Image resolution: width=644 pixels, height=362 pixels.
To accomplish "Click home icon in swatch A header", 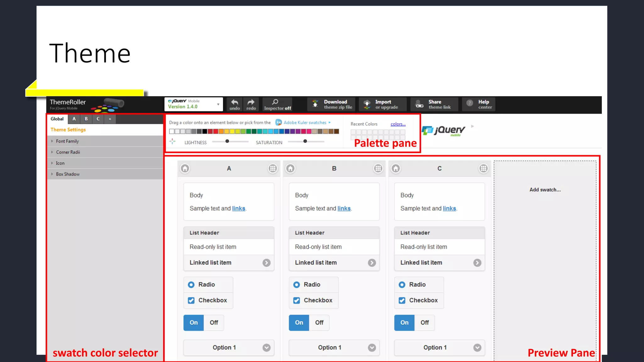I will pyautogui.click(x=185, y=169).
